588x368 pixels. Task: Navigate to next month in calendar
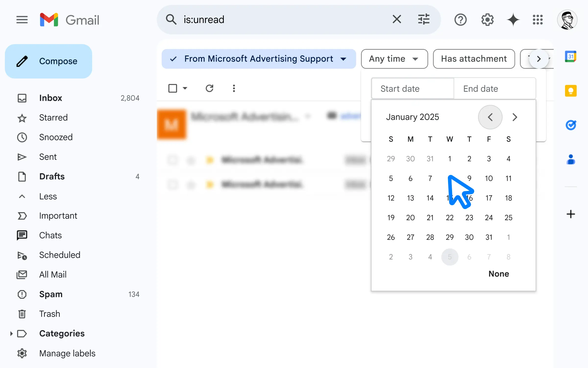pos(515,117)
